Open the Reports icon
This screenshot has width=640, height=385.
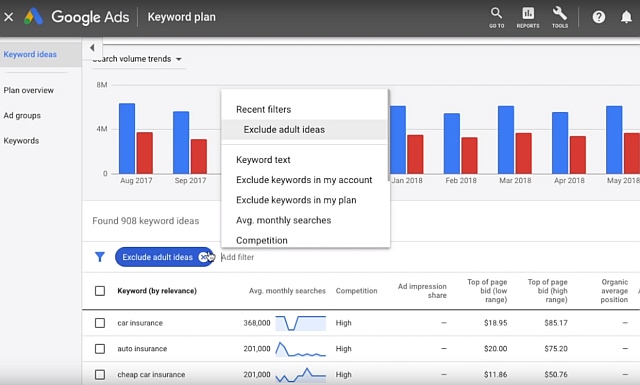point(528,17)
